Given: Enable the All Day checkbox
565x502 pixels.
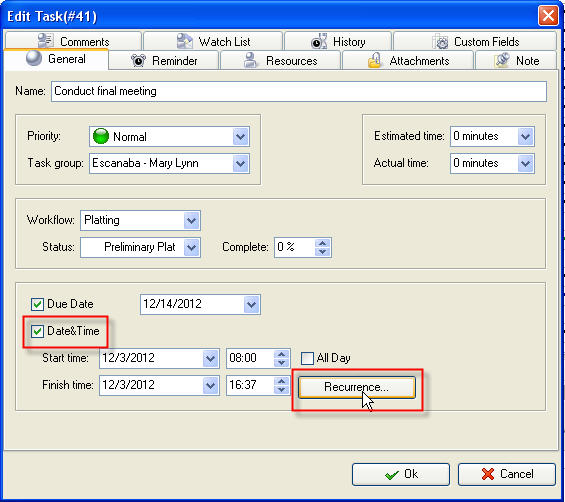Looking at the screenshot, I should 307,358.
